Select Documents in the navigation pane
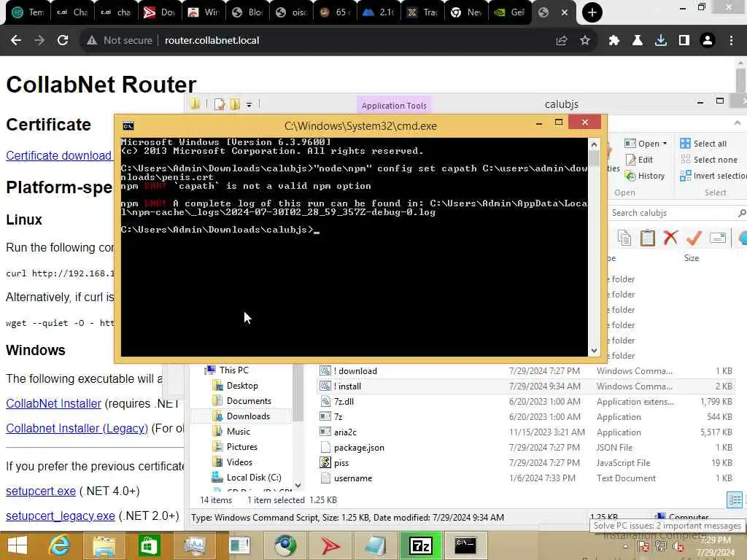Image resolution: width=747 pixels, height=560 pixels. click(242, 401)
